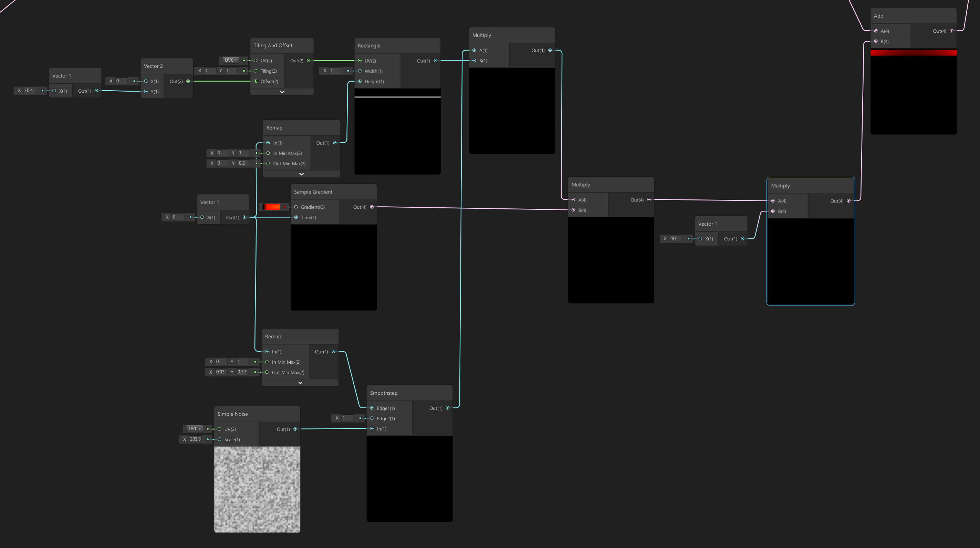
Task: Click the Add node Out(4) port
Action: coord(951,31)
